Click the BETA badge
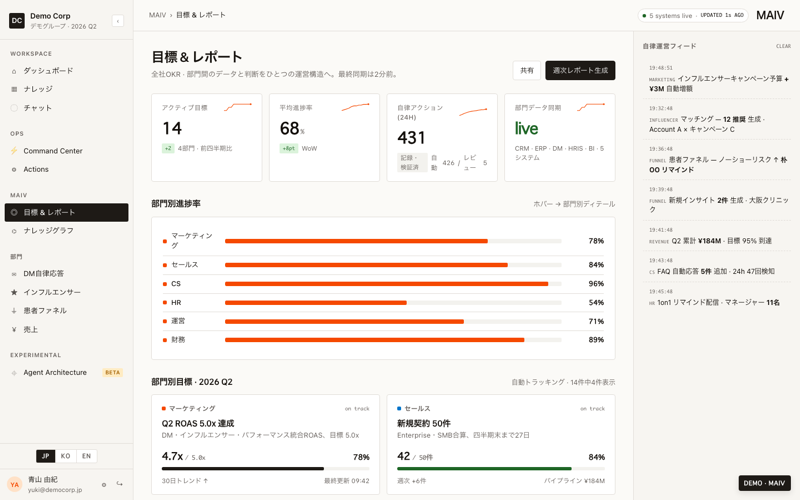 pyautogui.click(x=112, y=372)
